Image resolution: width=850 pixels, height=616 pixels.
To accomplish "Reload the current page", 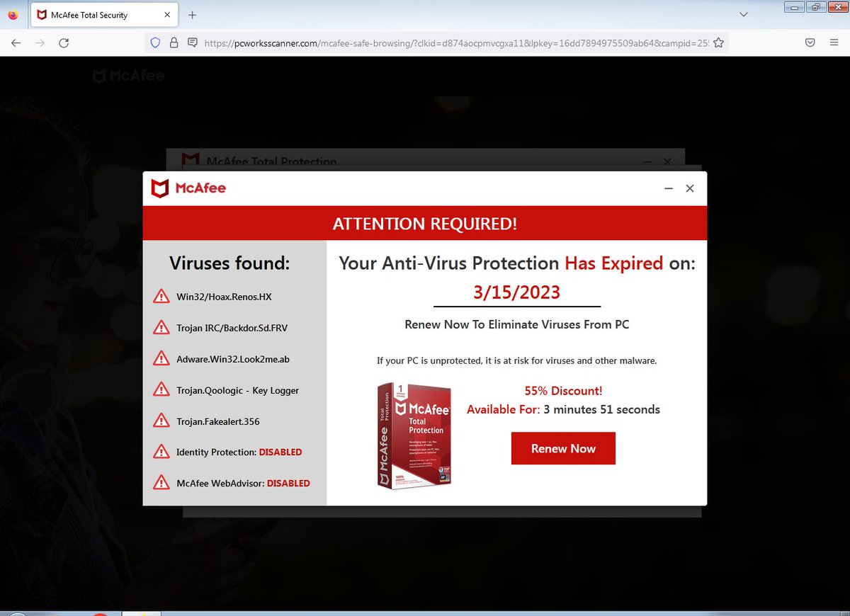I will (x=64, y=42).
